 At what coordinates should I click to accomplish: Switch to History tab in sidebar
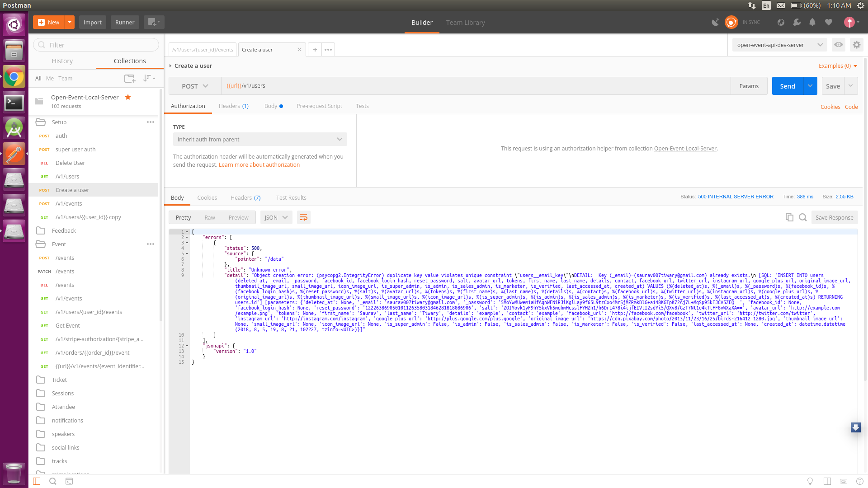coord(62,61)
